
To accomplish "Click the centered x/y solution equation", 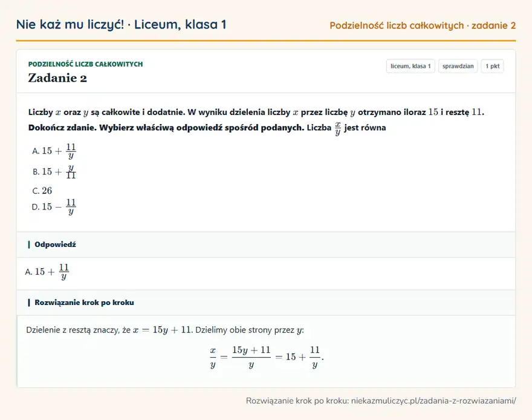I will (x=267, y=357).
